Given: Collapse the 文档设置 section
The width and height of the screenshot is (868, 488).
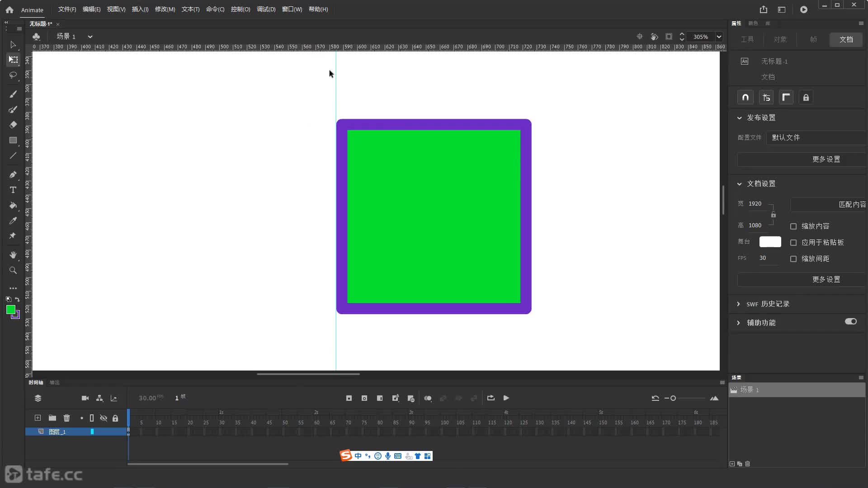Looking at the screenshot, I should pyautogui.click(x=739, y=184).
